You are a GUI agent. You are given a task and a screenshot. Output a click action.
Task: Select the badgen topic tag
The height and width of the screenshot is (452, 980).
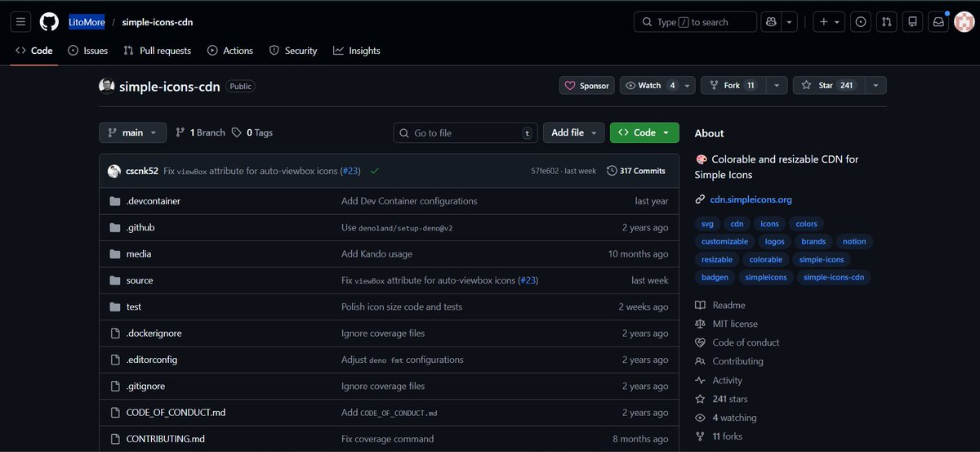[x=715, y=278]
